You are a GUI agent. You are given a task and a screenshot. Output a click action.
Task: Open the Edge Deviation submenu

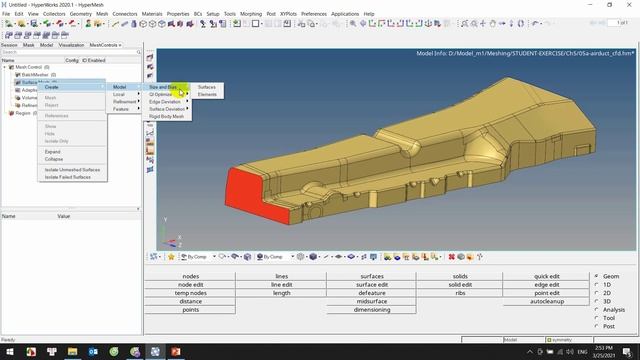[167, 102]
